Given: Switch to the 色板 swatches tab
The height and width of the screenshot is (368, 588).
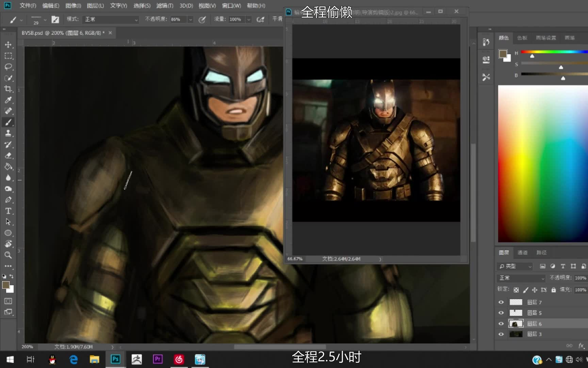Looking at the screenshot, I should click(522, 38).
